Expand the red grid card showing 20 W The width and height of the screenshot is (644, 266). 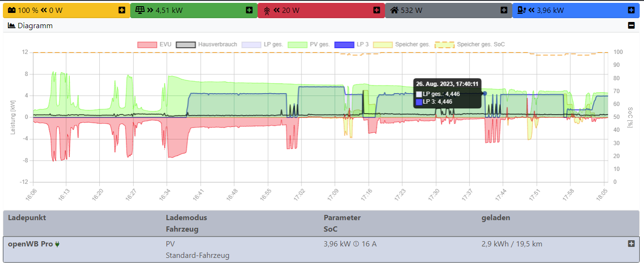click(x=376, y=10)
